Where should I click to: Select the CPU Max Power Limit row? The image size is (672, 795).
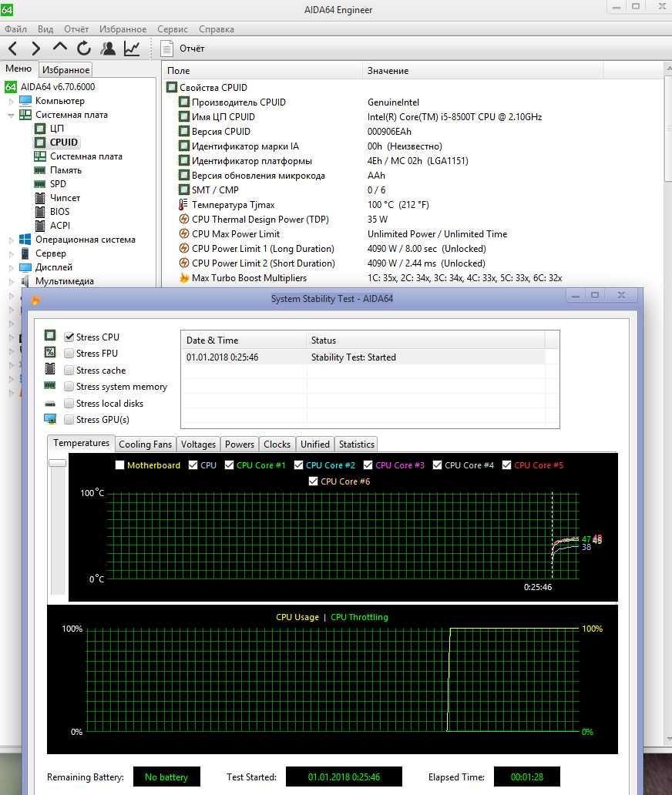pyautogui.click(x=412, y=234)
